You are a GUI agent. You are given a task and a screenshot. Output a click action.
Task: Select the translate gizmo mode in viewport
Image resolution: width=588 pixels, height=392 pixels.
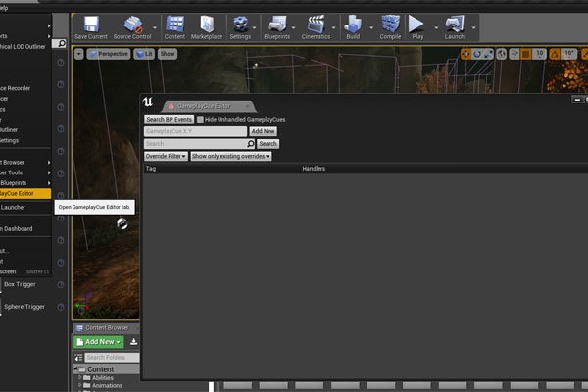465,55
